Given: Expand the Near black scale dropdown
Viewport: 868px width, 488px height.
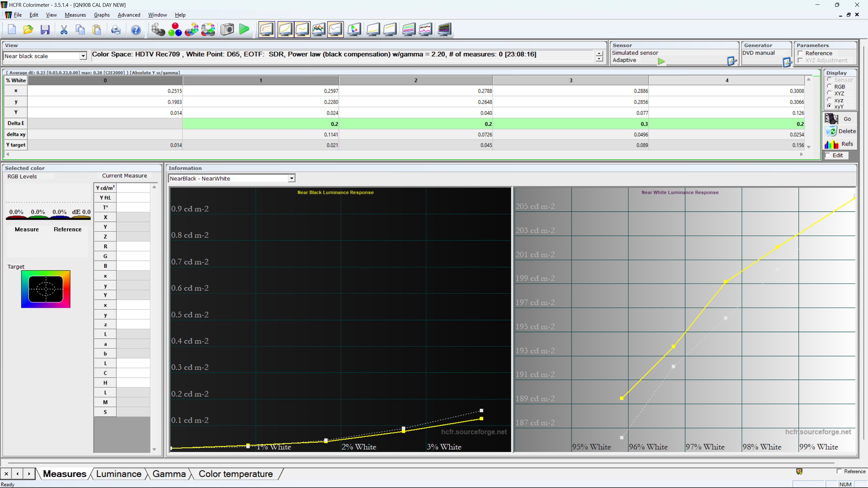Looking at the screenshot, I should coord(83,56).
